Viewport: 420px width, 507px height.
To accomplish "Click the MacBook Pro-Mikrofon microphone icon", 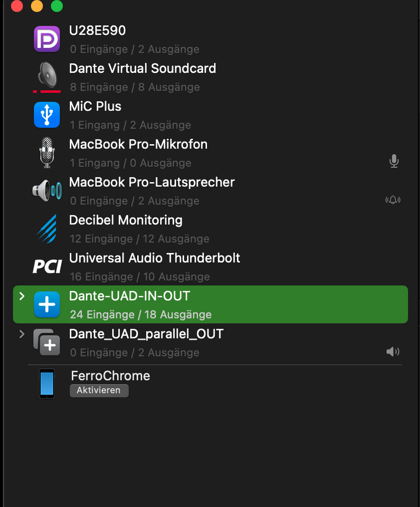I will [47, 153].
